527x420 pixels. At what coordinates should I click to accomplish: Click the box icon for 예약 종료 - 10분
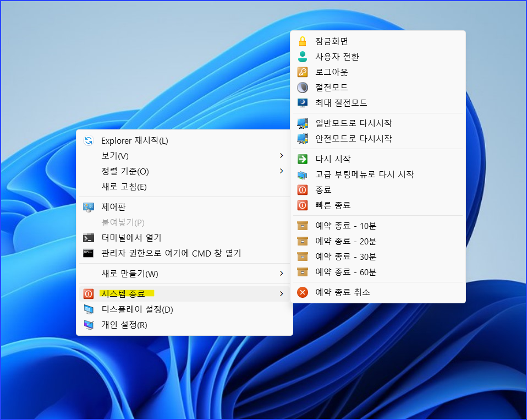[x=303, y=226]
